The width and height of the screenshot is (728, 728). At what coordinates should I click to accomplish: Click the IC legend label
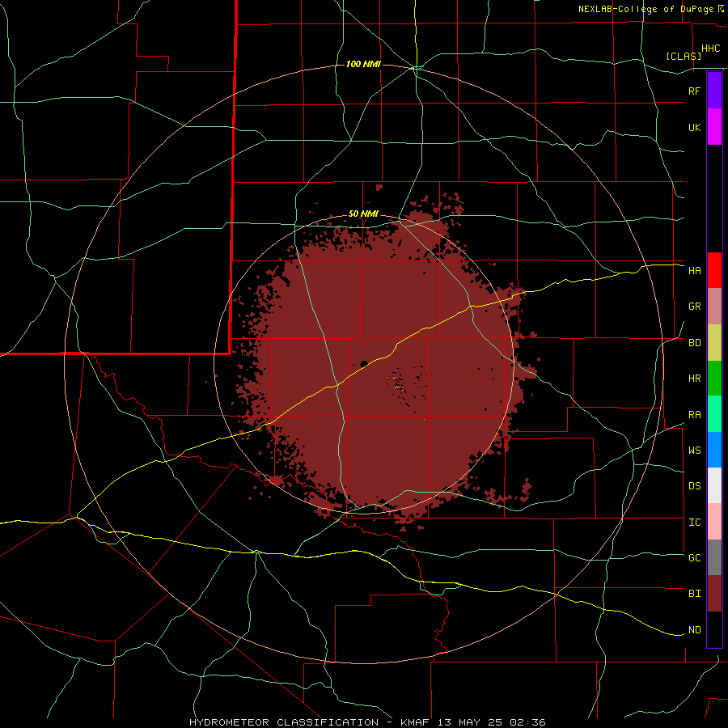coord(694,523)
